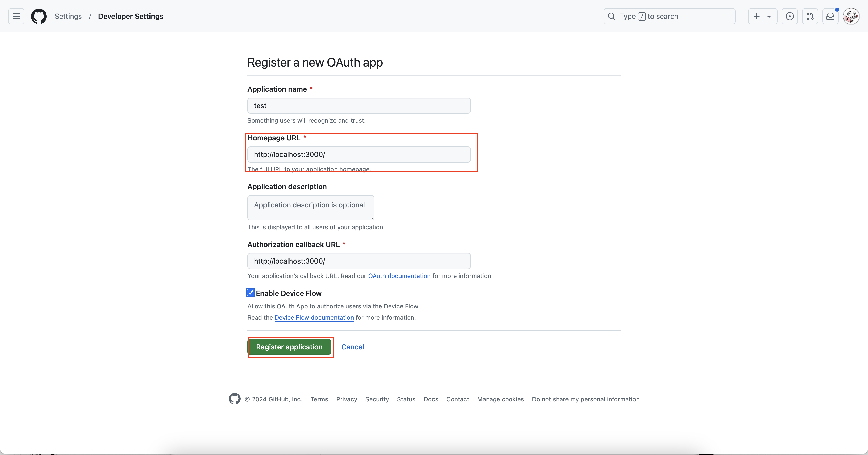Open the Developer Settings breadcrumb
868x455 pixels.
[x=130, y=16]
